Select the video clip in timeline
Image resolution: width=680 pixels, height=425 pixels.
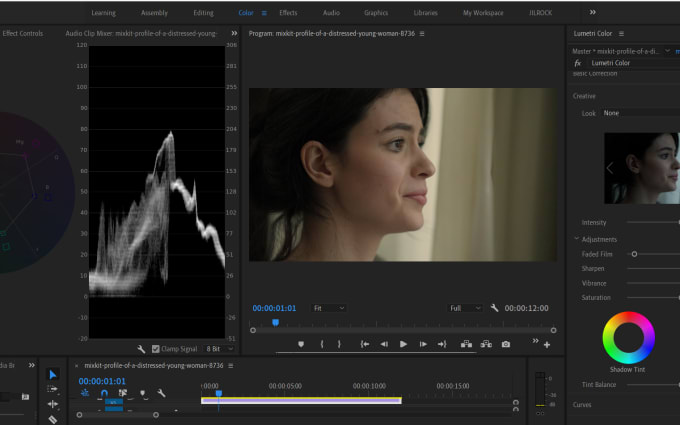(301, 401)
